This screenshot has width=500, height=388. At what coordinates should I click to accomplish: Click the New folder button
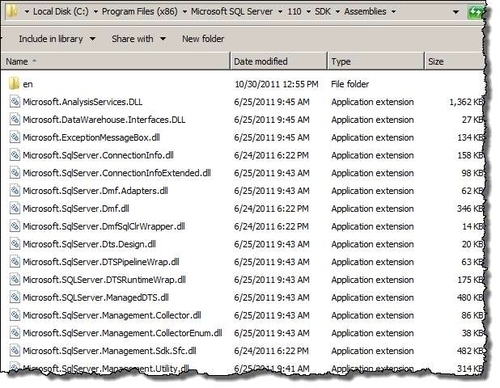click(x=203, y=39)
